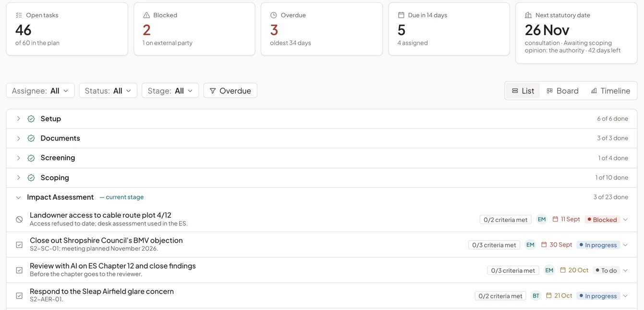Click the Overdue clock icon
644x310 pixels.
274,15
